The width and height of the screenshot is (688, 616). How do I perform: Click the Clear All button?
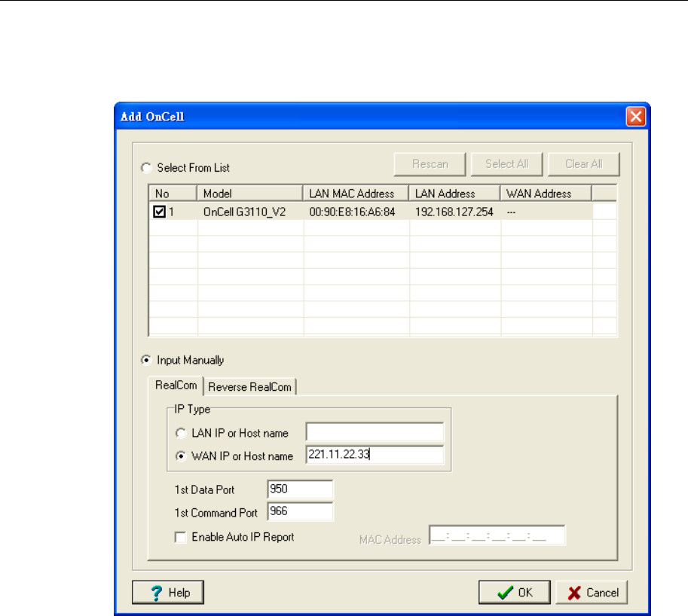pos(583,164)
